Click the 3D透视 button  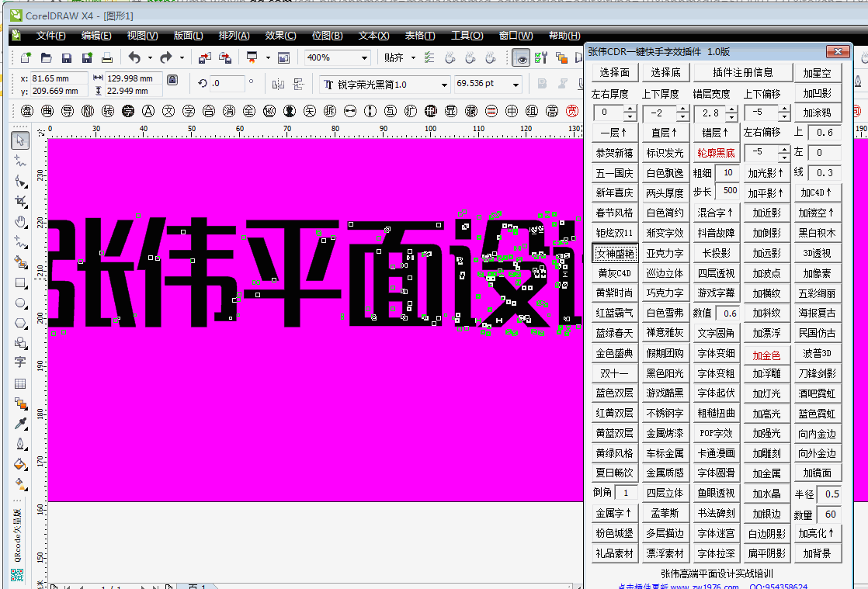coord(817,253)
